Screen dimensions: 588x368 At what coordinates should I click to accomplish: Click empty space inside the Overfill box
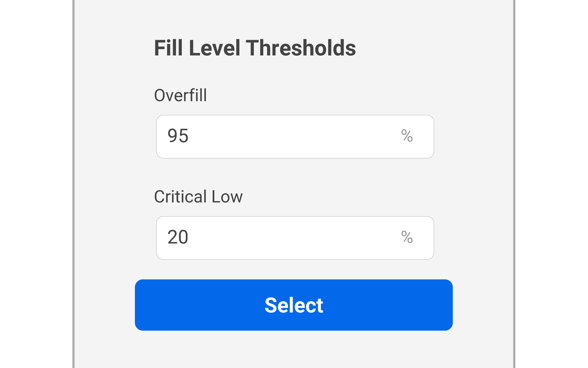[x=294, y=136]
